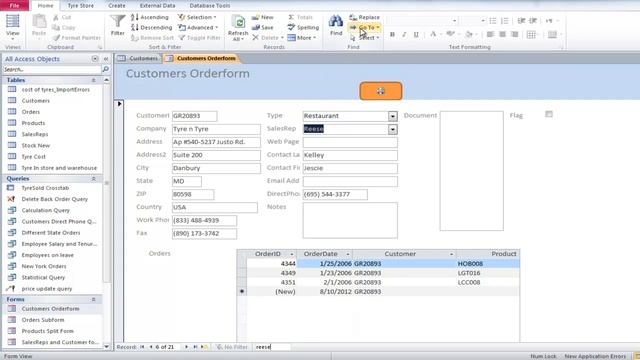Image resolution: width=640 pixels, height=360 pixels.
Task: Open the TyreSold Crosstab query
Action: (45, 188)
